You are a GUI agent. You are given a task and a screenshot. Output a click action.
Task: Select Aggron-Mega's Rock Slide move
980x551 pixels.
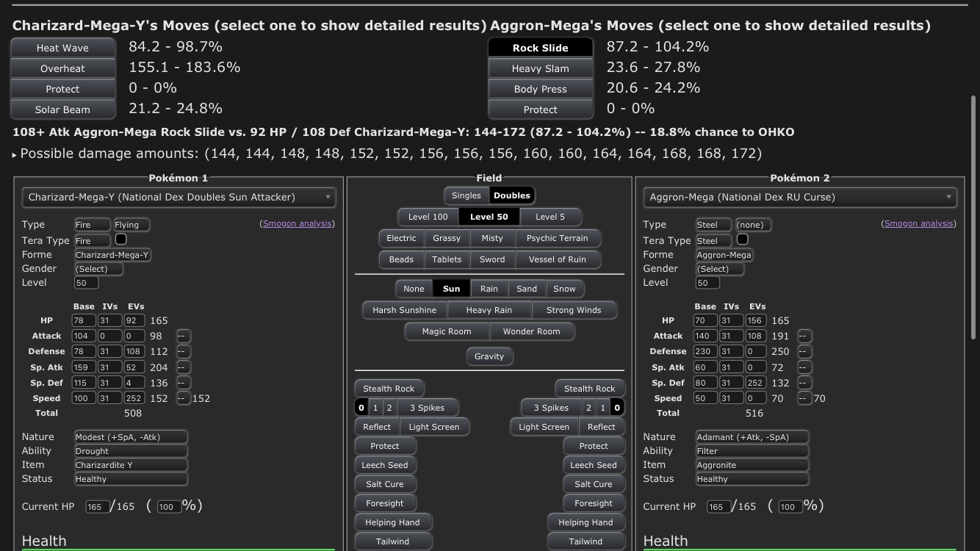pos(540,48)
